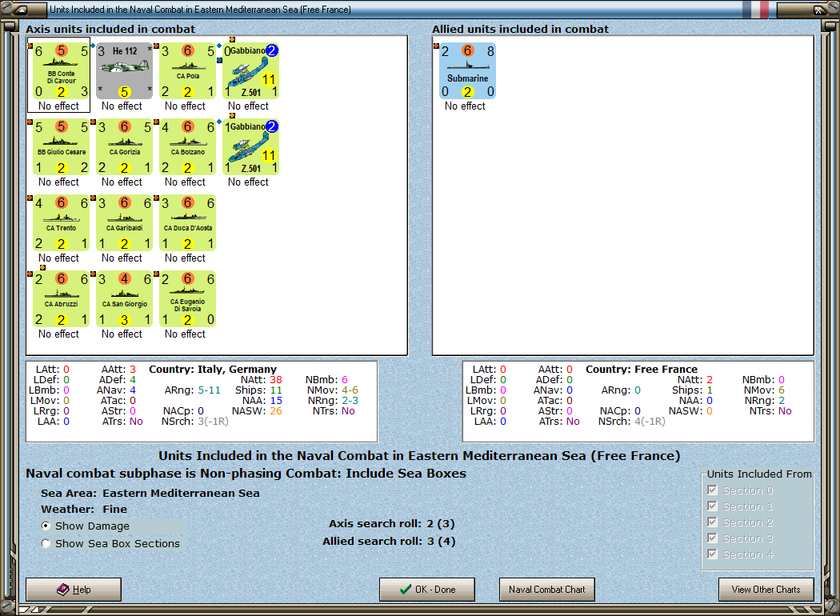Toggle the Section 3 checkbox
Viewport: 840px width, 616px height.
pyautogui.click(x=712, y=538)
